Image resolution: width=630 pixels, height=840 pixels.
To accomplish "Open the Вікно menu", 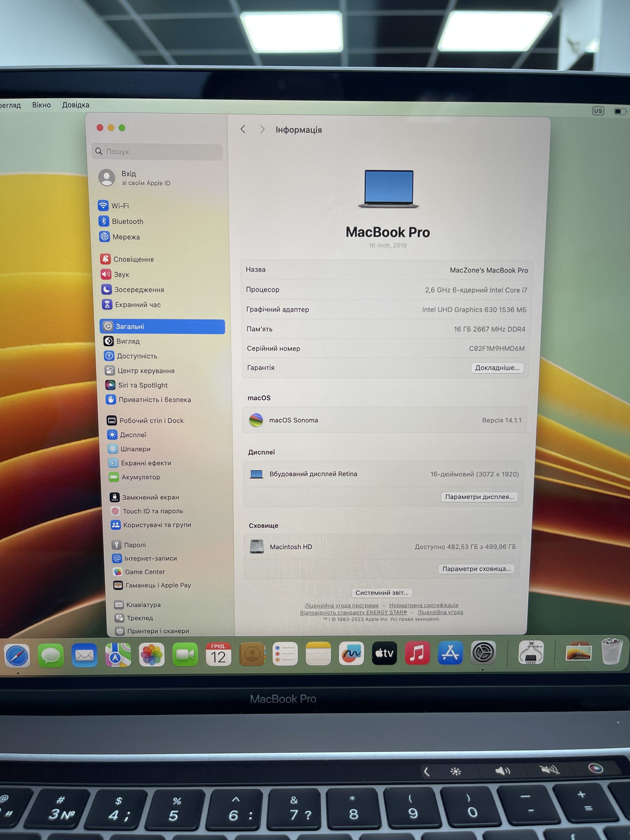I will coord(41,105).
